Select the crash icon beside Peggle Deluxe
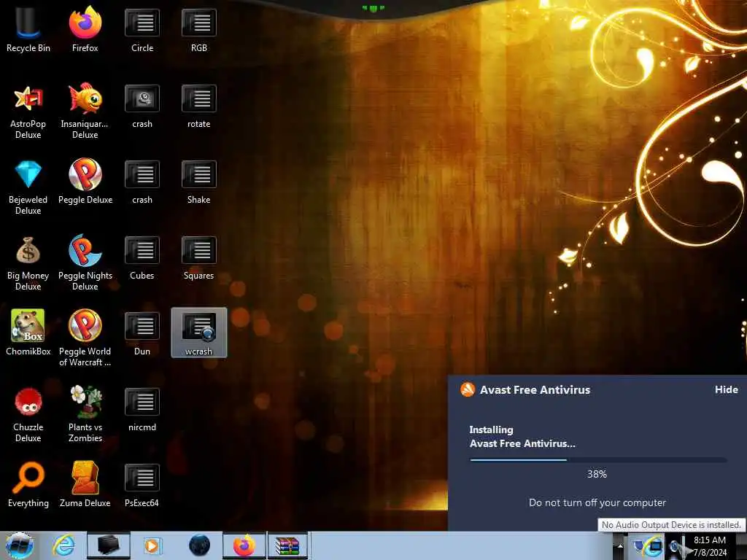747x560 pixels. pyautogui.click(x=142, y=182)
